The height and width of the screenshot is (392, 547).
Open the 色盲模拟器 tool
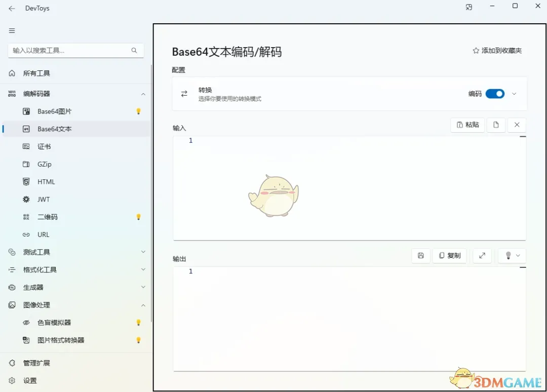tap(54, 322)
